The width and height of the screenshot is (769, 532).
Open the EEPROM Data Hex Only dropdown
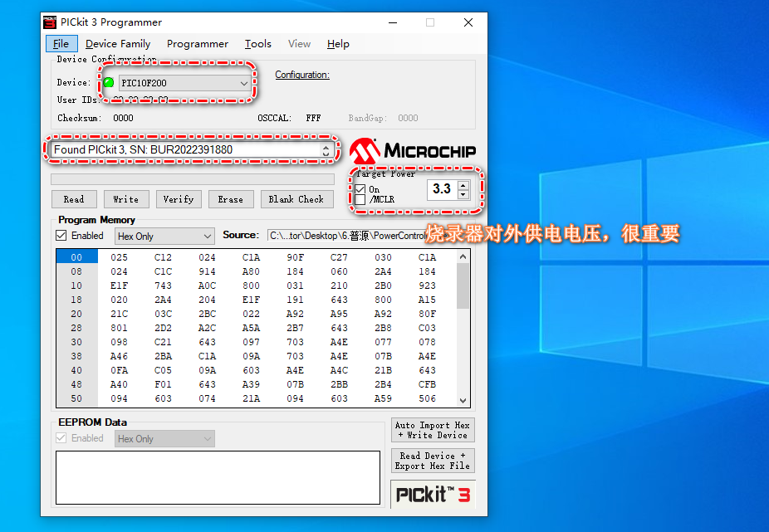click(x=164, y=439)
